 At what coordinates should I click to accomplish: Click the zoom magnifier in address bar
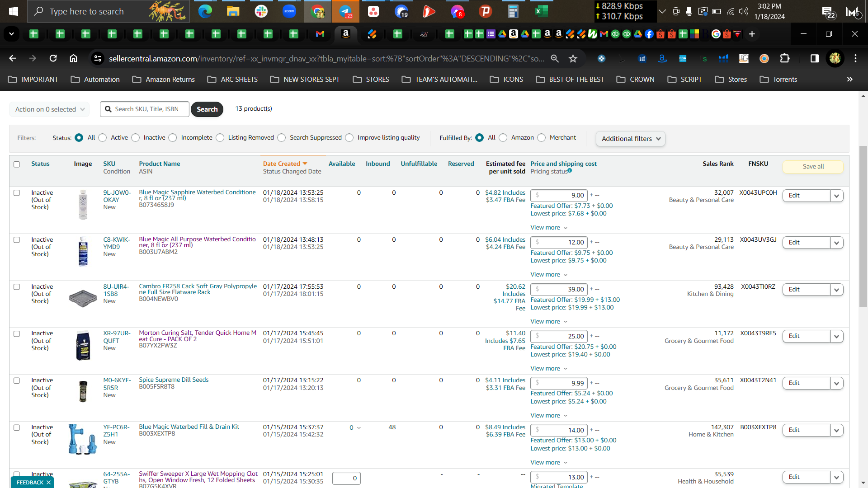555,58
